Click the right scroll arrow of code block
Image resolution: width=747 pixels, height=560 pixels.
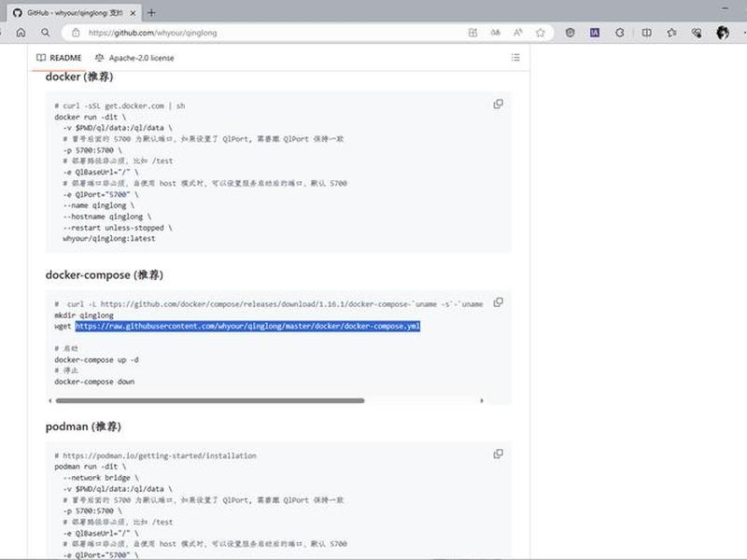click(482, 400)
